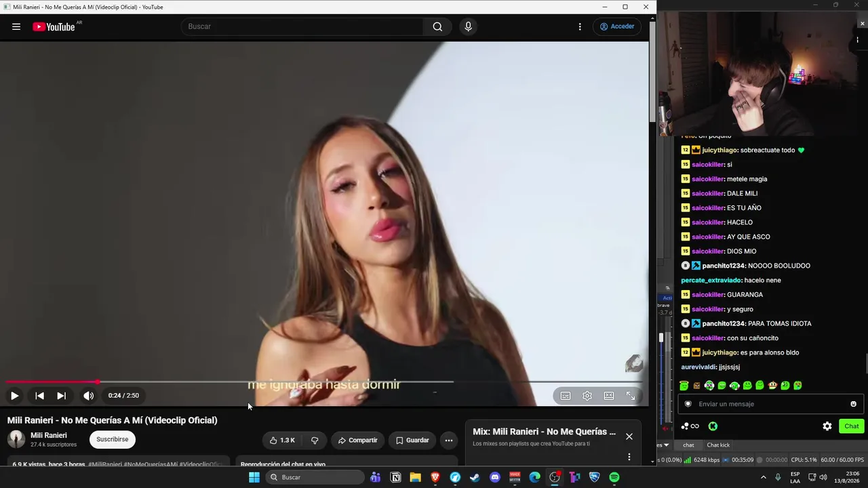Open panchito1234's username on NOOOO BOOLUDOO message

click(723, 266)
